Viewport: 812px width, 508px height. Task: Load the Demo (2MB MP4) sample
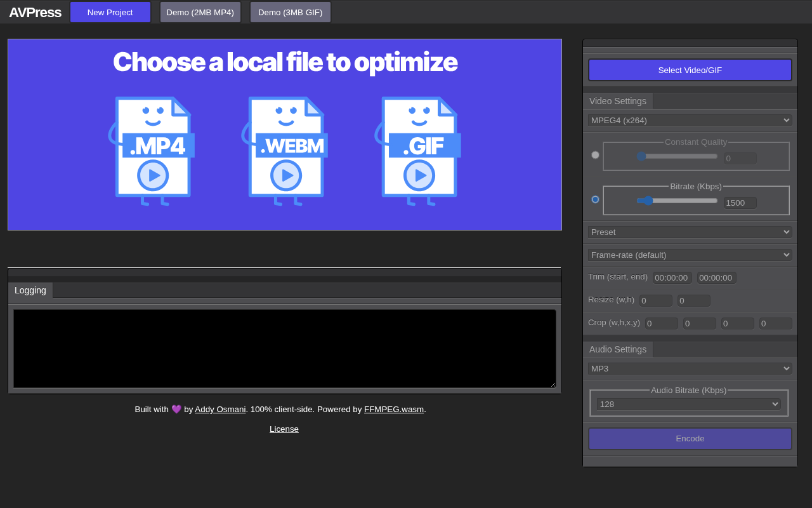click(x=200, y=12)
